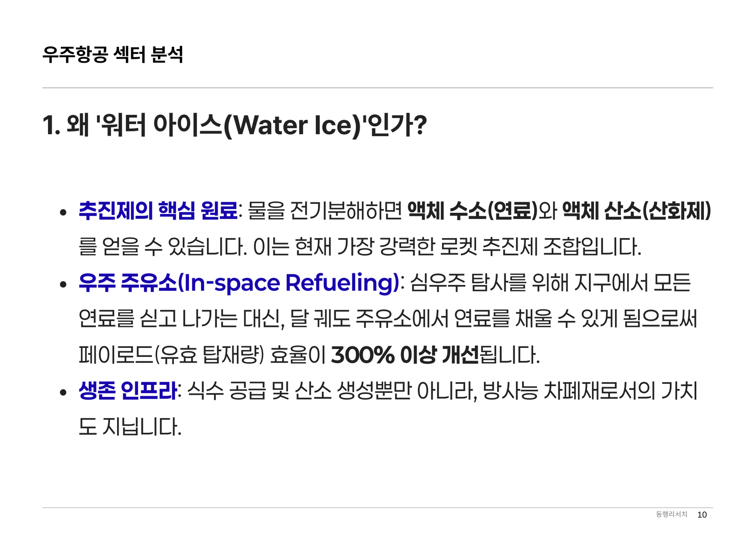Select the blue text '우주 주유소(In-space Refueling)'

tap(239, 283)
